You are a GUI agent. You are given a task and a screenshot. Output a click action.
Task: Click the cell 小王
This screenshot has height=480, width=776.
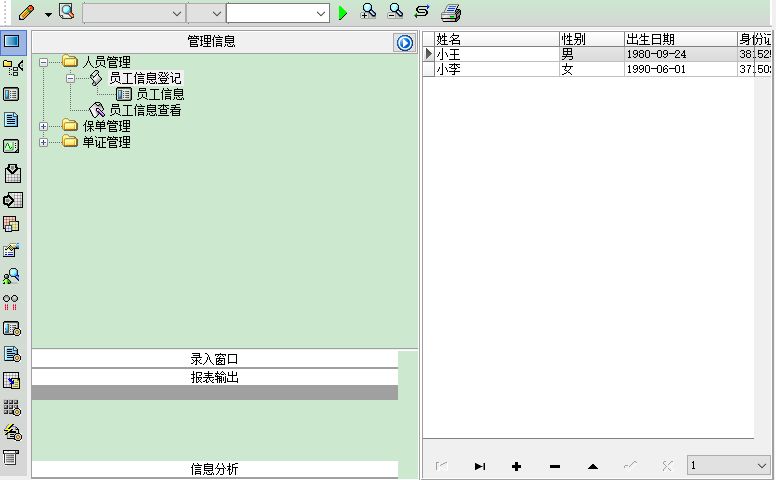(x=497, y=54)
